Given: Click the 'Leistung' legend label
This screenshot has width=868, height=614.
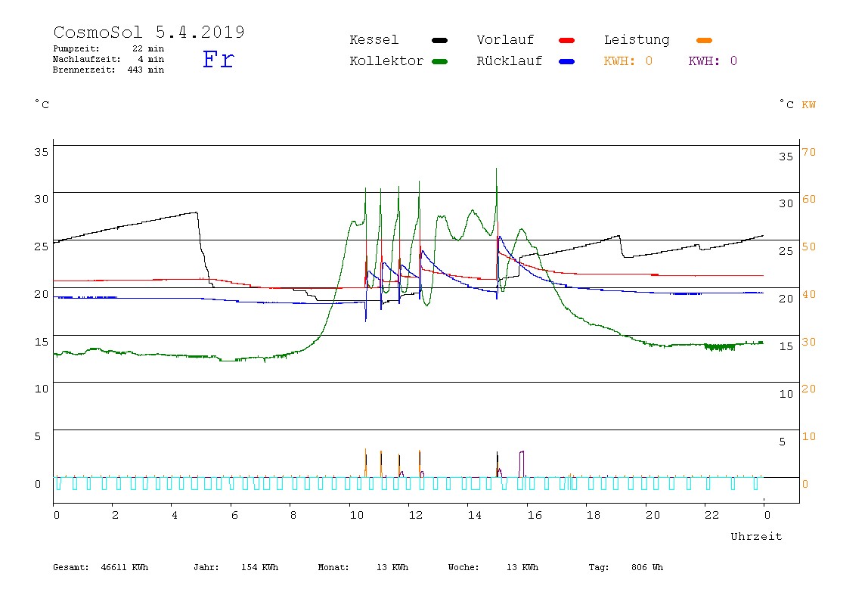Looking at the screenshot, I should [637, 40].
